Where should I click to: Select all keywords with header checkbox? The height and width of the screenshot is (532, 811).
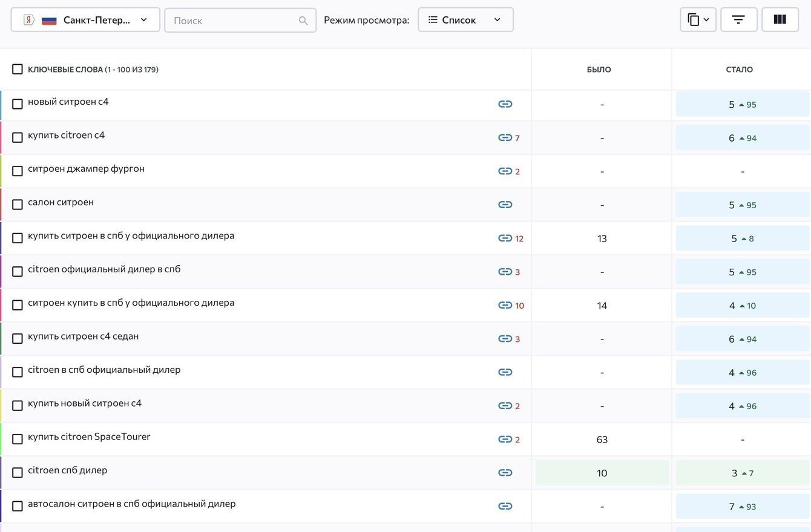[x=18, y=69]
